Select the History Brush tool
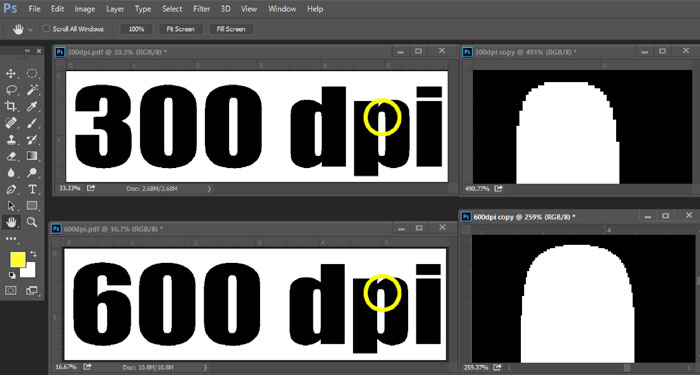 click(32, 139)
